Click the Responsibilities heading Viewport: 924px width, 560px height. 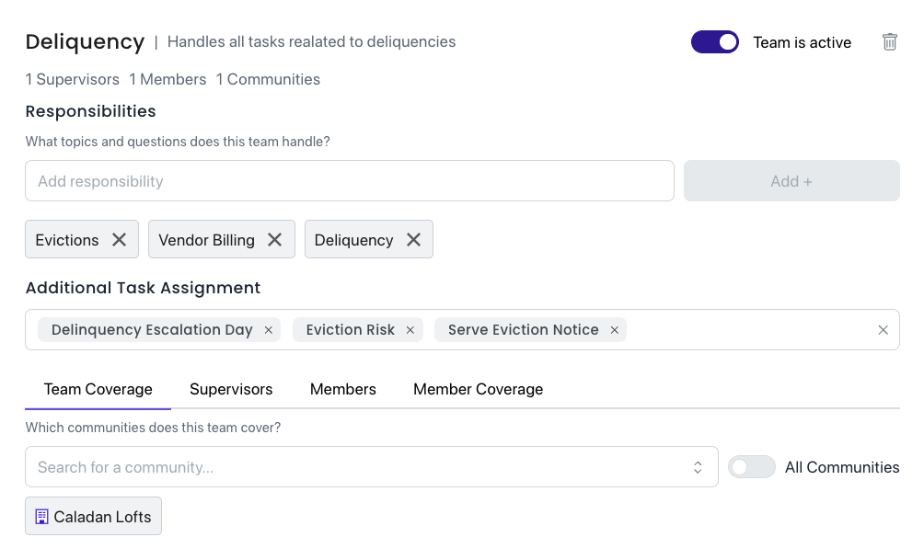click(x=91, y=111)
